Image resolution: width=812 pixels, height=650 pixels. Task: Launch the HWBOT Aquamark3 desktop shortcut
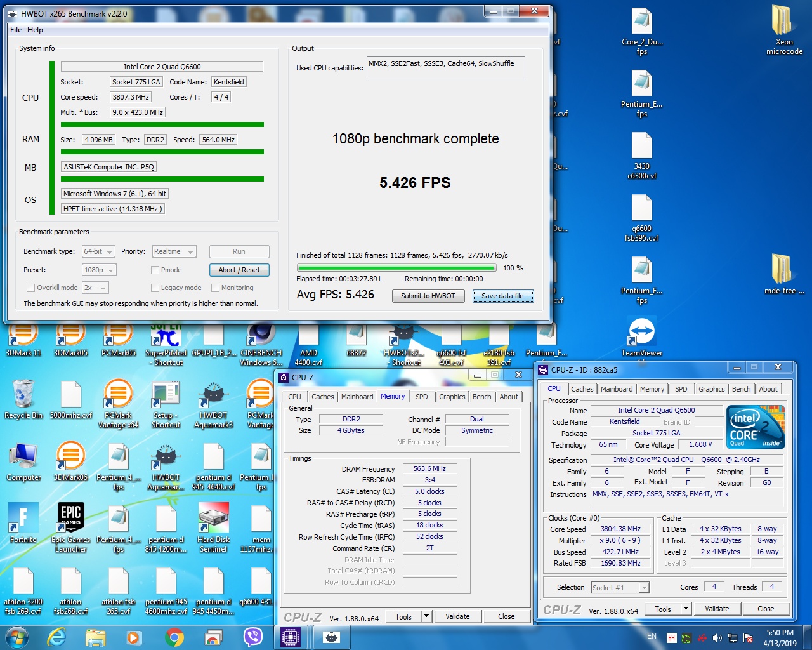[214, 403]
